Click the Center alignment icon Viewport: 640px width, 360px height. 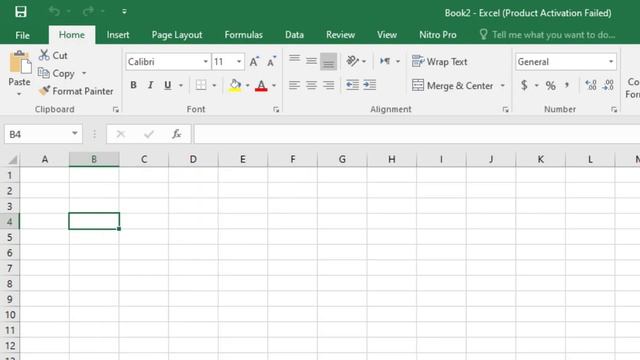311,85
